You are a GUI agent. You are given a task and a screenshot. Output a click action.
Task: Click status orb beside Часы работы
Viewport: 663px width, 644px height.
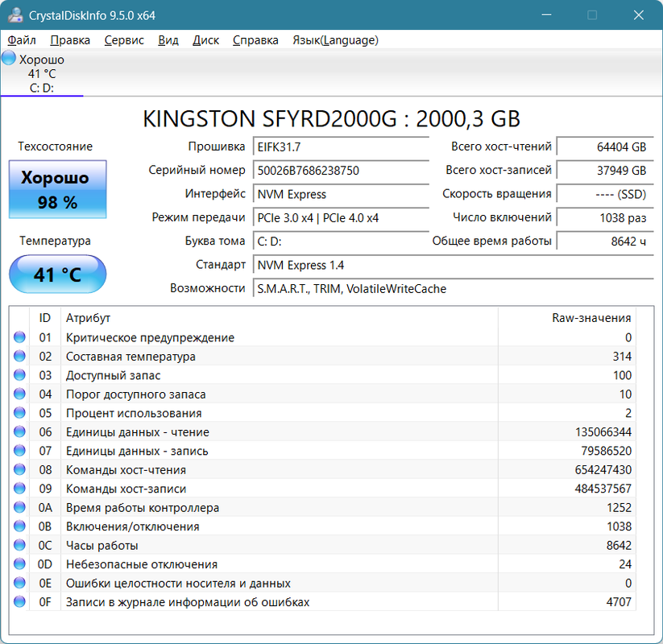click(x=19, y=545)
